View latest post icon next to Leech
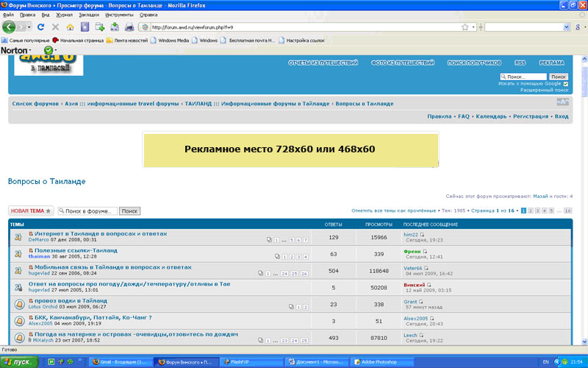This screenshot has width=588, height=368. click(x=421, y=336)
